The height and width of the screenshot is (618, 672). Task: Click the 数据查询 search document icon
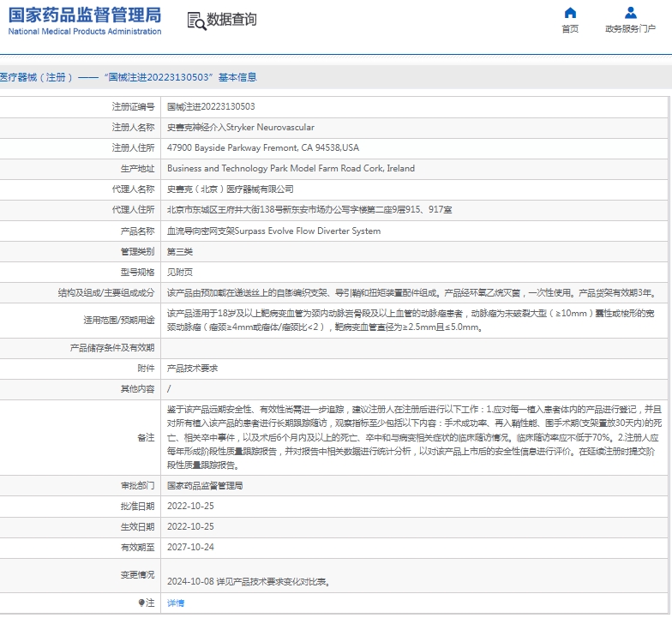[x=197, y=21]
